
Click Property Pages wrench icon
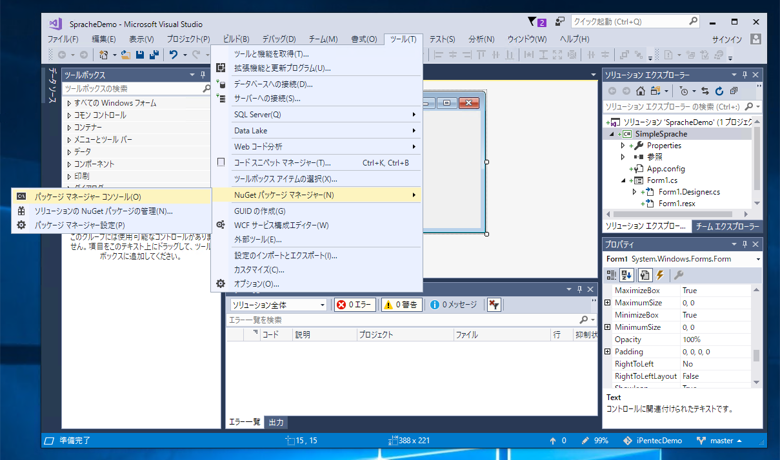click(679, 275)
